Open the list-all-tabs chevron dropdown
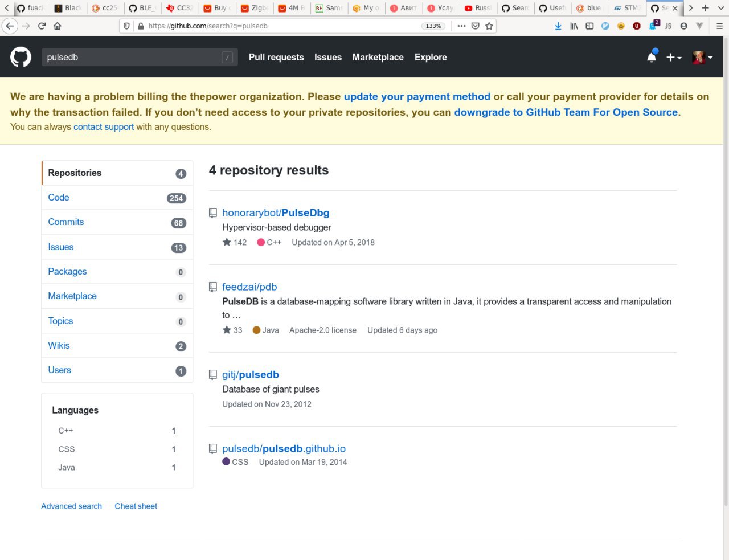 point(721,8)
